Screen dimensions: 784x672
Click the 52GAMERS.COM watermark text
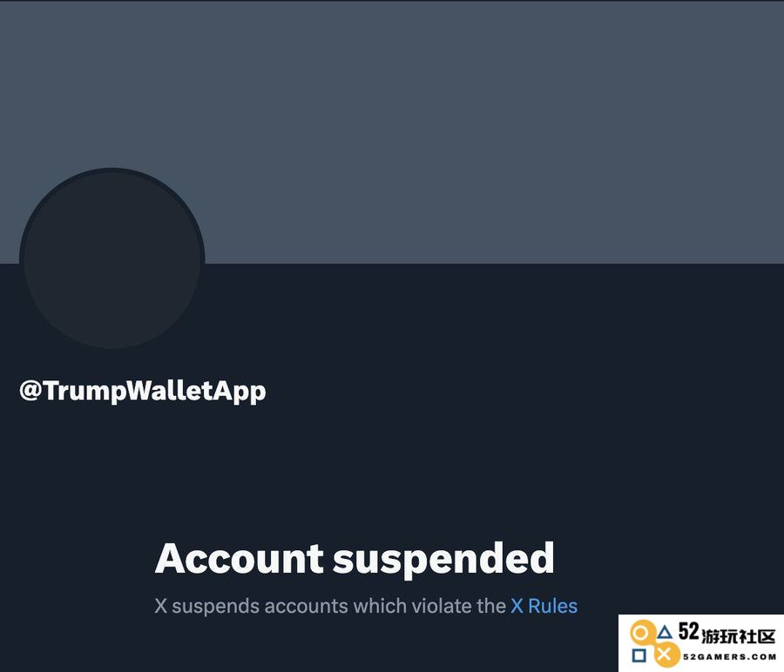tap(729, 656)
